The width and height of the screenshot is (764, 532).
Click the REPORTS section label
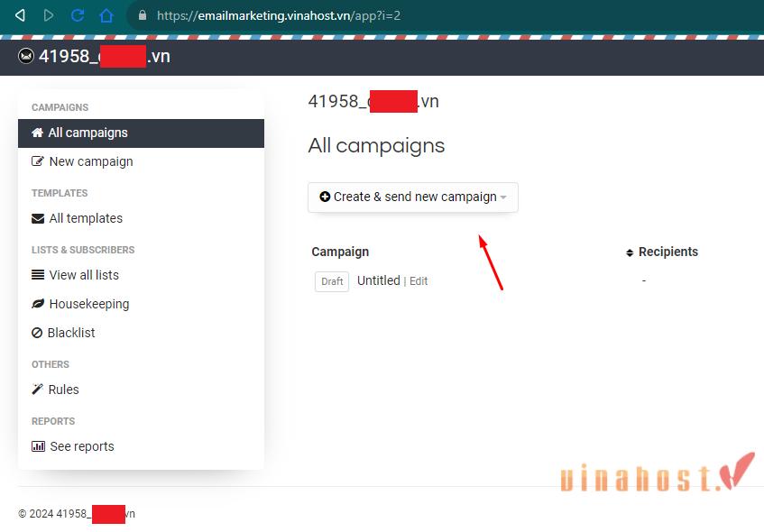tap(53, 421)
